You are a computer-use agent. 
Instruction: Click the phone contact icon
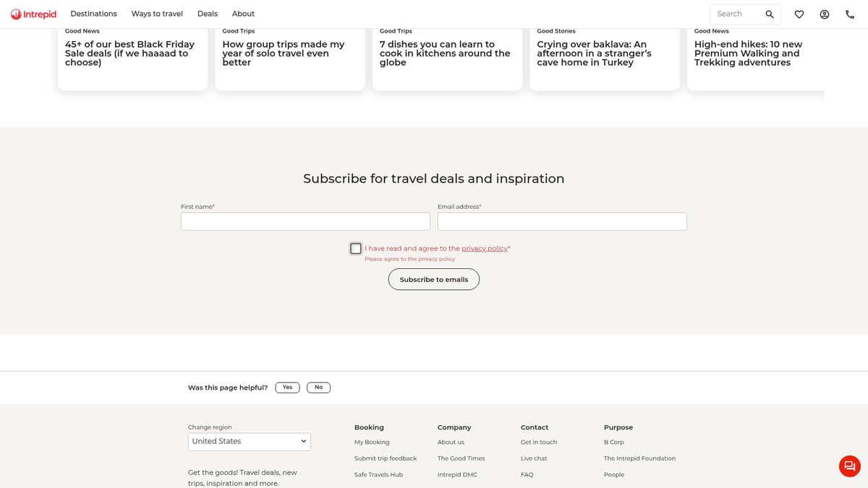pyautogui.click(x=850, y=14)
